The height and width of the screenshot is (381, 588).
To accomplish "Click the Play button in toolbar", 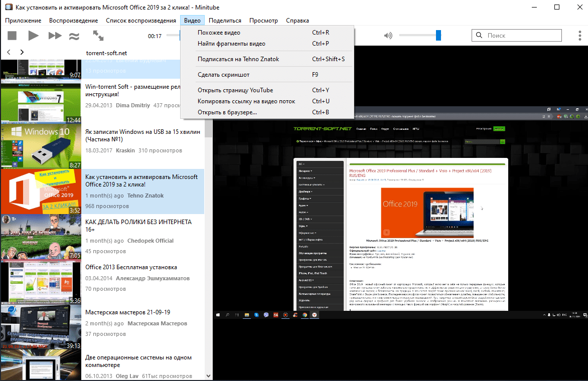I will coord(34,36).
